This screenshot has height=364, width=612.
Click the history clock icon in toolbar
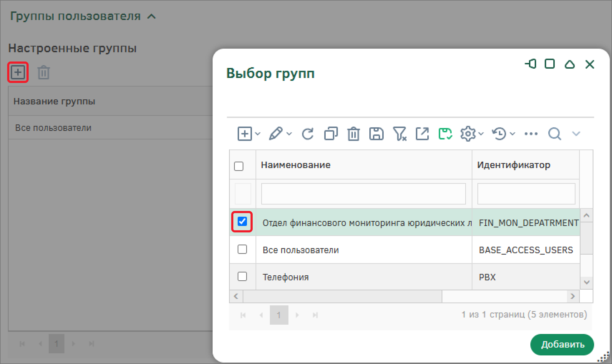[499, 134]
